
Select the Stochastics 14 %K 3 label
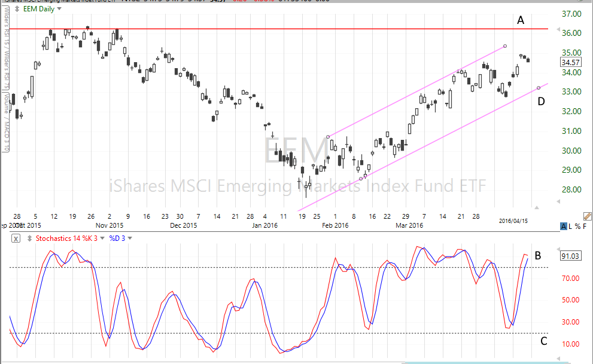pos(66,238)
